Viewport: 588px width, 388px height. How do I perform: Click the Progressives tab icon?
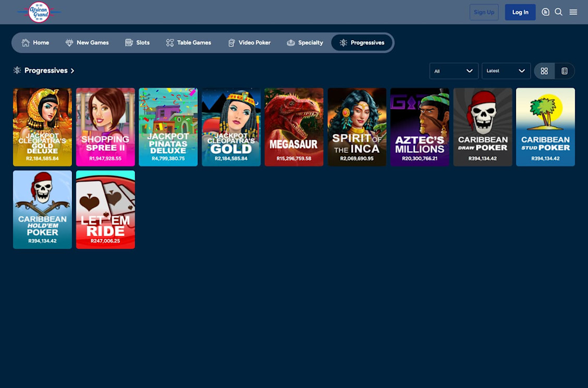[343, 43]
